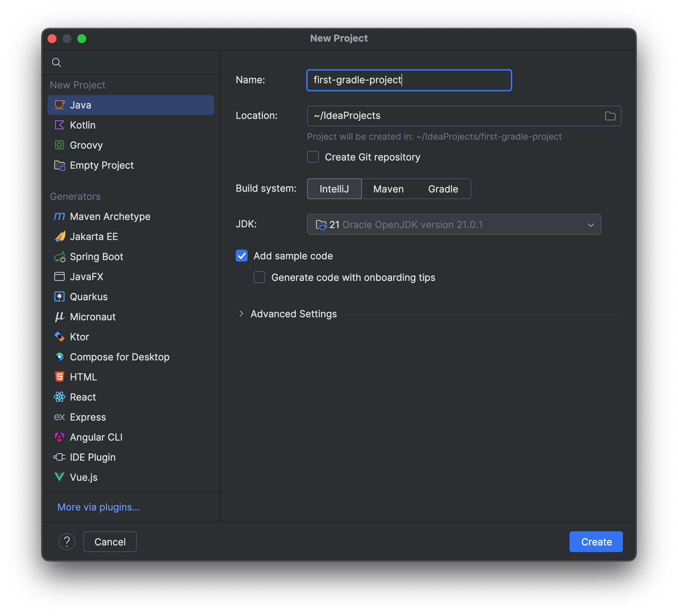Pick the Spring Boot generator icon
Viewport: 678px width, 616px height.
click(59, 257)
